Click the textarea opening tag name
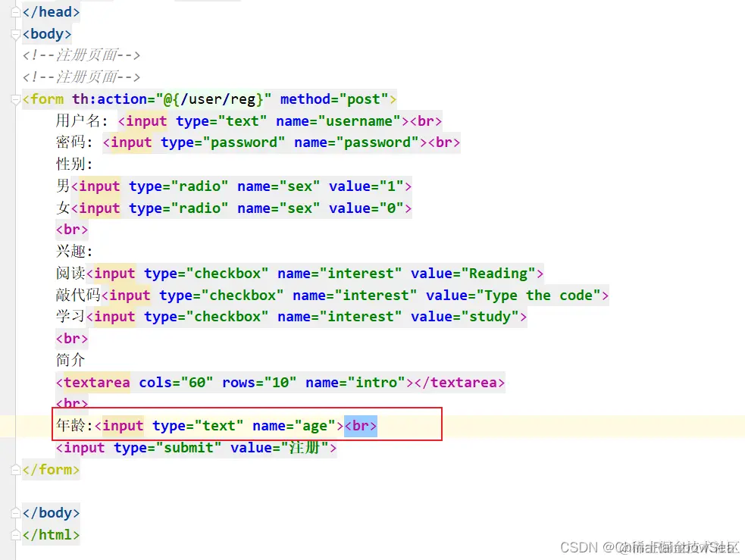 point(97,383)
